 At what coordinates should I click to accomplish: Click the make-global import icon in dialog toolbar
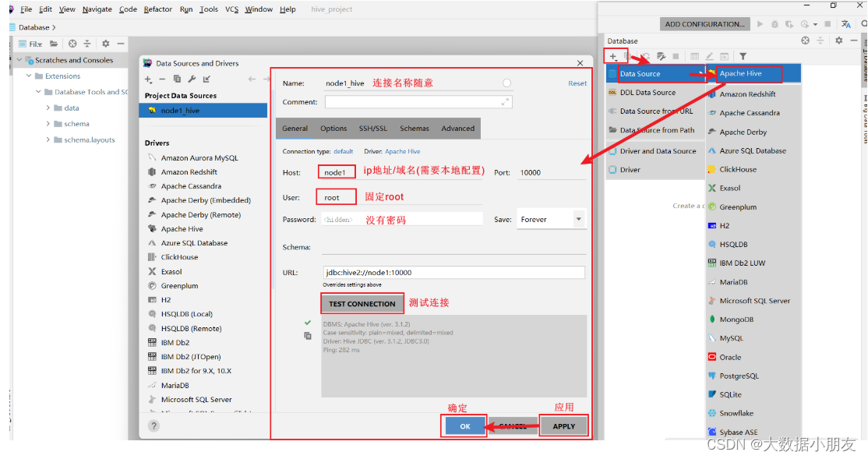coord(206,79)
